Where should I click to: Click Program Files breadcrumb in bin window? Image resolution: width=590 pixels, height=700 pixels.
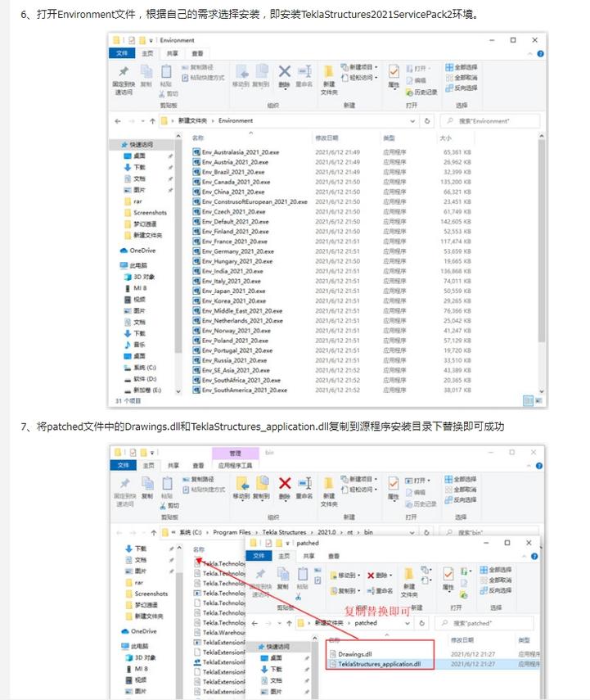(232, 532)
